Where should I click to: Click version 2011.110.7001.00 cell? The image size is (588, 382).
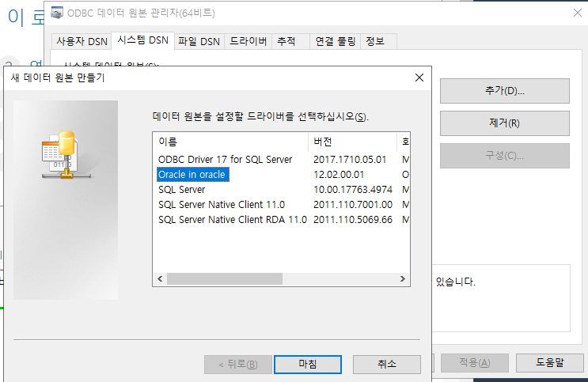[x=353, y=204]
